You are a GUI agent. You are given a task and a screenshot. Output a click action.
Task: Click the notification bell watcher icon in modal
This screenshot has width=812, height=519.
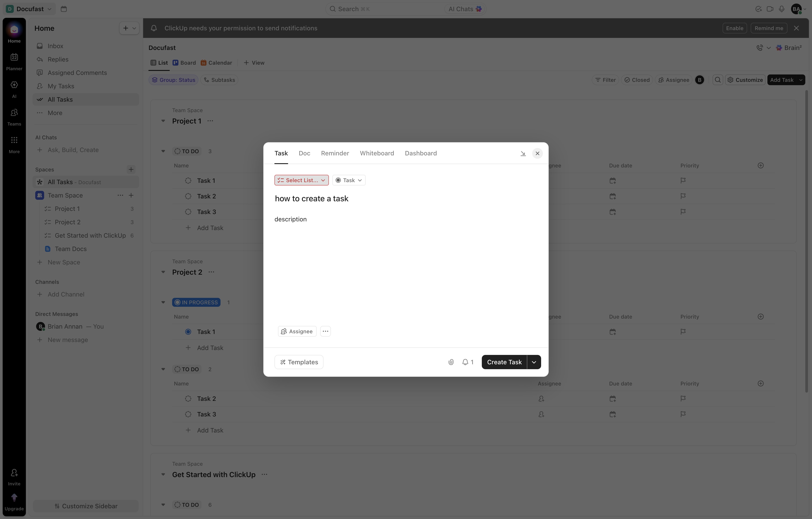point(468,362)
